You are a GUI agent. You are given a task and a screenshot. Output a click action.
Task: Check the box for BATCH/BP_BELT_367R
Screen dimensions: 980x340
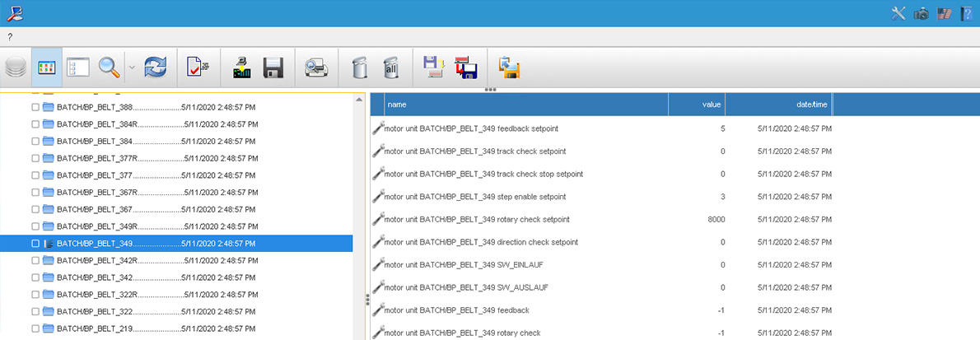[x=35, y=192]
